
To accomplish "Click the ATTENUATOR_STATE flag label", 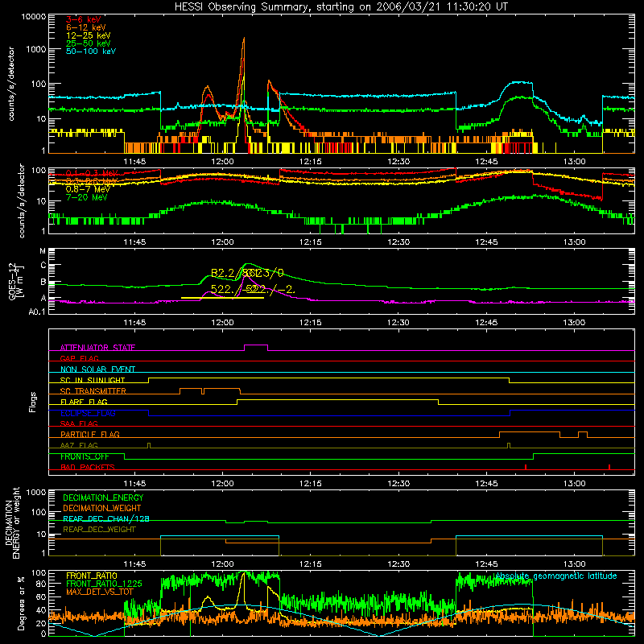I will [x=97, y=348].
